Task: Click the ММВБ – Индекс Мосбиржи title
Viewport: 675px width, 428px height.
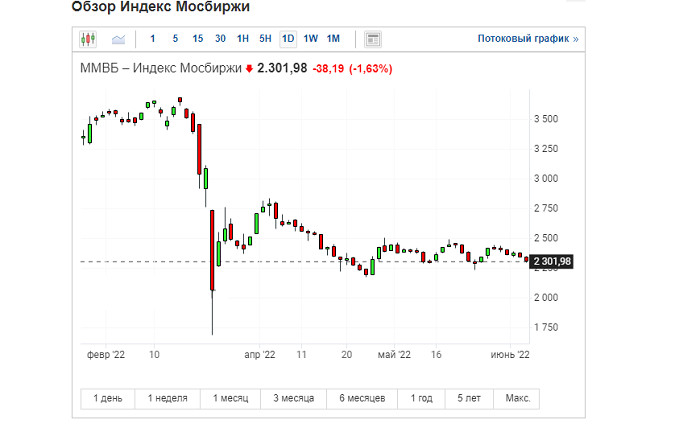Action: [x=161, y=68]
